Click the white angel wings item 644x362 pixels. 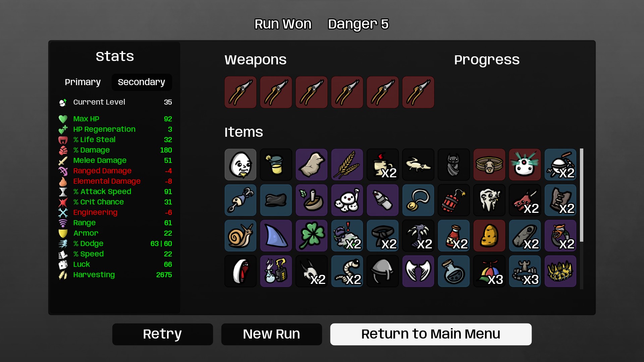(418, 271)
